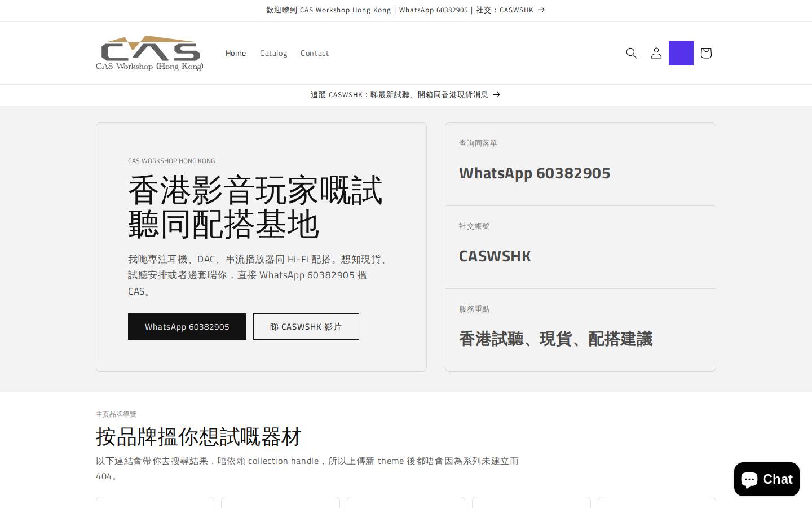Select the CASWSHK social account text

(495, 256)
